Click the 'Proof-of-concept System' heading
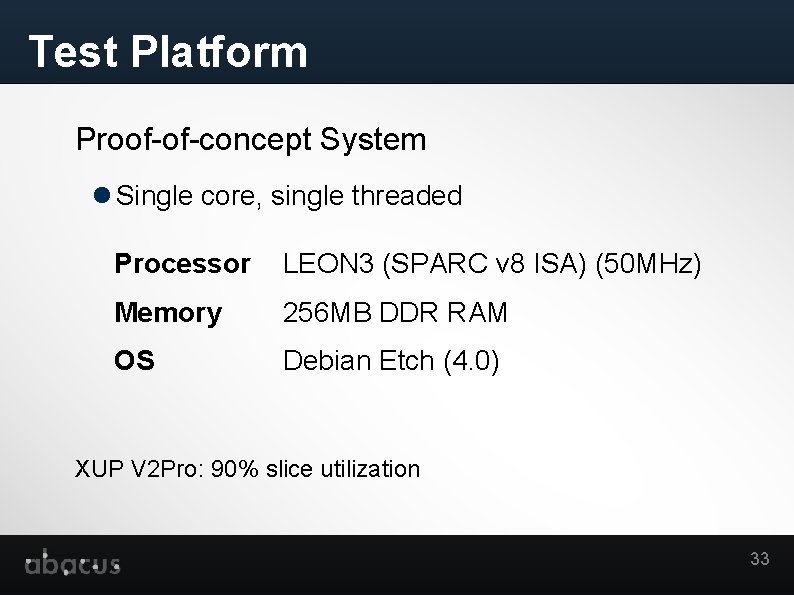Image resolution: width=794 pixels, height=595 pixels. pos(251,139)
